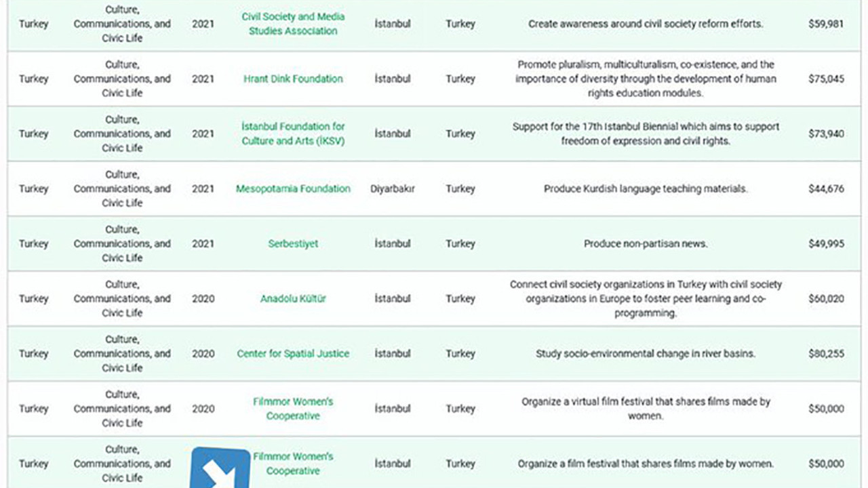Click the 17th Istanbul Biennial description text
The image size is (868, 488).
(645, 134)
